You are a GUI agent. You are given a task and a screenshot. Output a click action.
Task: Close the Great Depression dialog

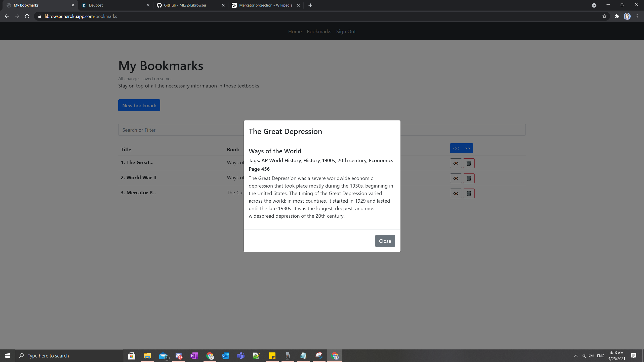385,241
